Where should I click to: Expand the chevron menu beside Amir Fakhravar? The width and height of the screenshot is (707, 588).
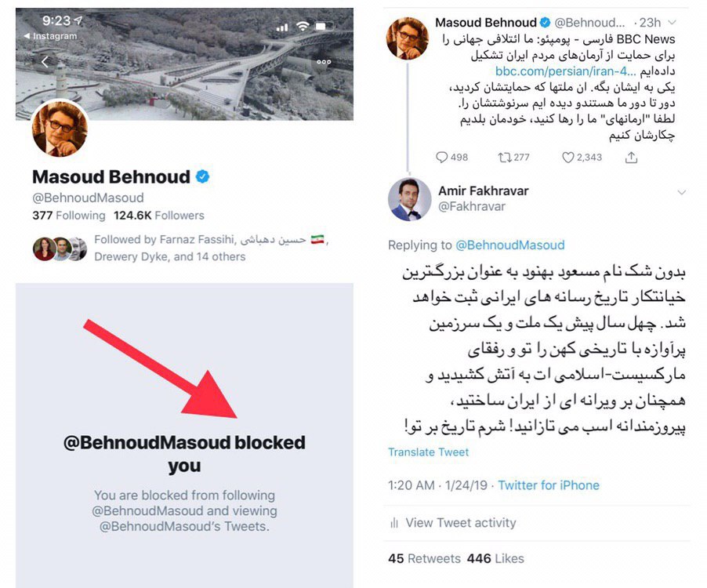click(x=682, y=193)
